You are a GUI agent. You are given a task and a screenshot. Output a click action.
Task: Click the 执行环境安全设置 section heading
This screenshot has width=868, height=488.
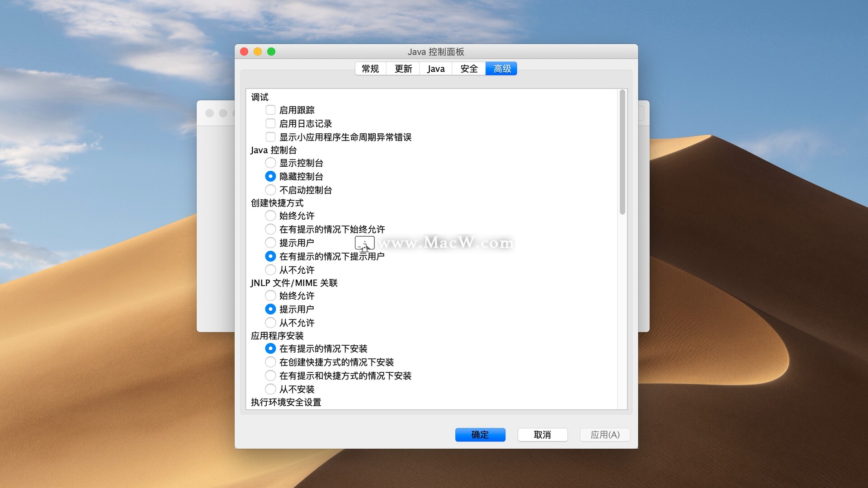286,402
